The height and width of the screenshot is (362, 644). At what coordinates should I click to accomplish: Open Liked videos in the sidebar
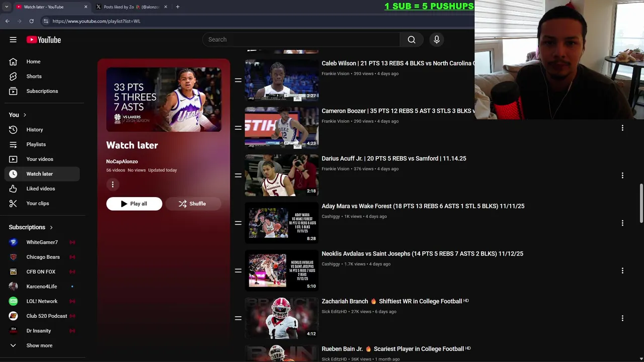42,189
